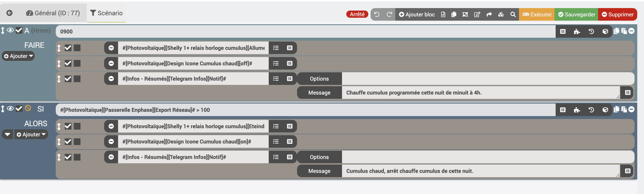
Task: Click the redo arrow in scenario toolbar
Action: click(389, 14)
